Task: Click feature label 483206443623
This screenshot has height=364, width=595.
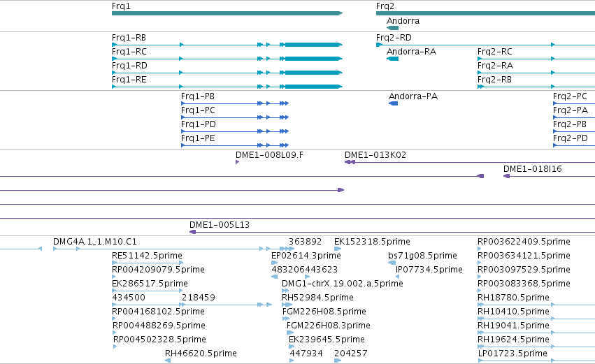Action: [x=305, y=270]
